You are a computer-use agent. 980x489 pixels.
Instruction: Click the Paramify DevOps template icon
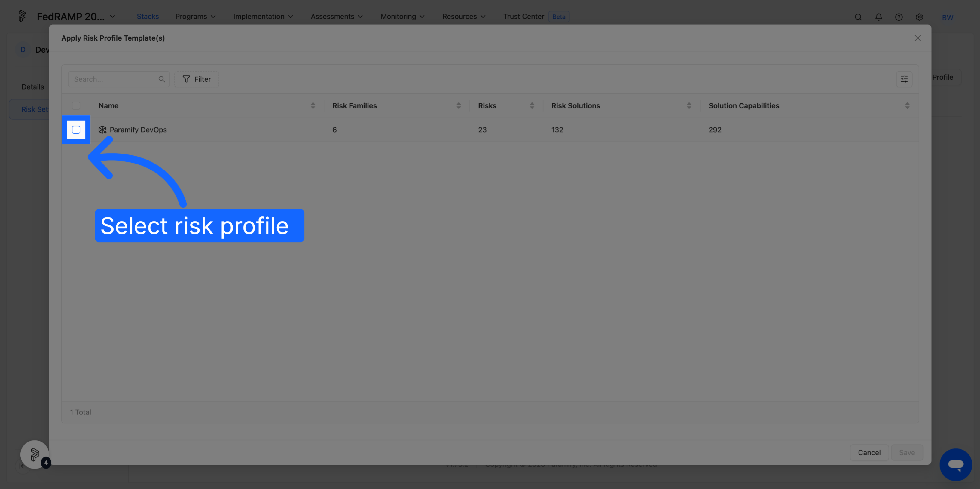click(x=102, y=130)
